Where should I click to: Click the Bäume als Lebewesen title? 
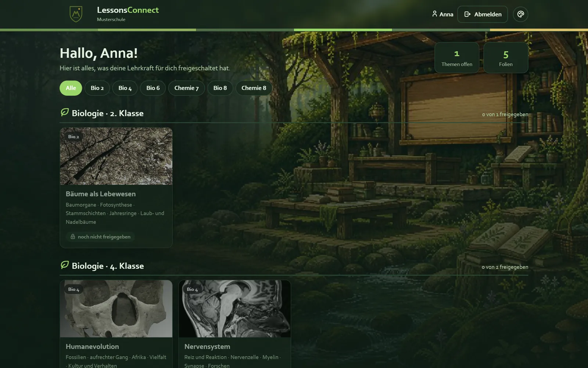(x=101, y=194)
